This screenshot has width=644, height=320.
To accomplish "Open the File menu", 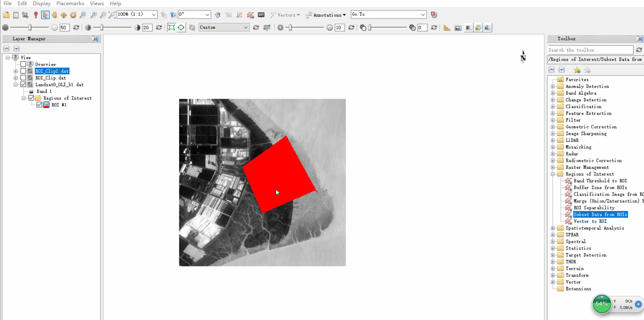I will (7, 3).
